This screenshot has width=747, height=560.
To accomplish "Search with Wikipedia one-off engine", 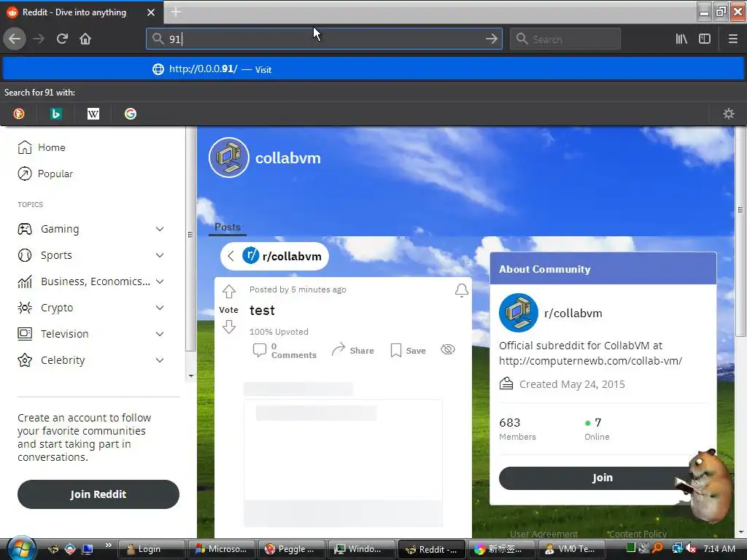I will point(93,113).
